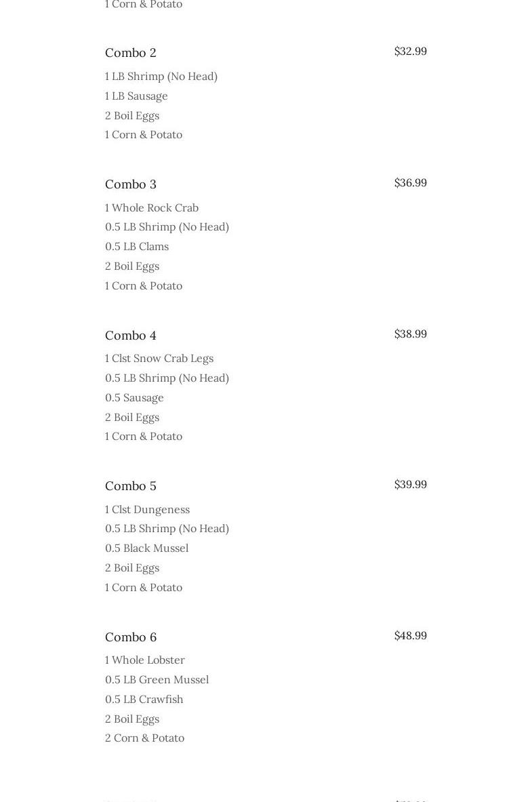Select the $38.99 price label
Image resolution: width=532 pixels, height=802 pixels.
(x=410, y=334)
